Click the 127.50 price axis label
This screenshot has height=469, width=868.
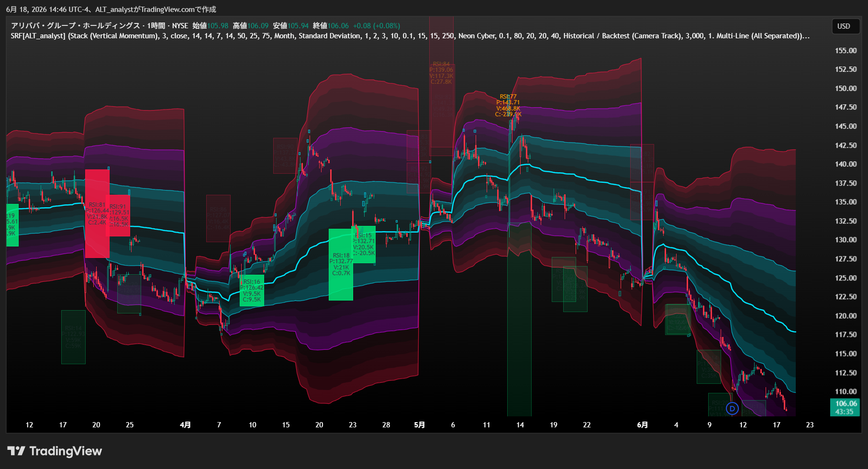846,259
